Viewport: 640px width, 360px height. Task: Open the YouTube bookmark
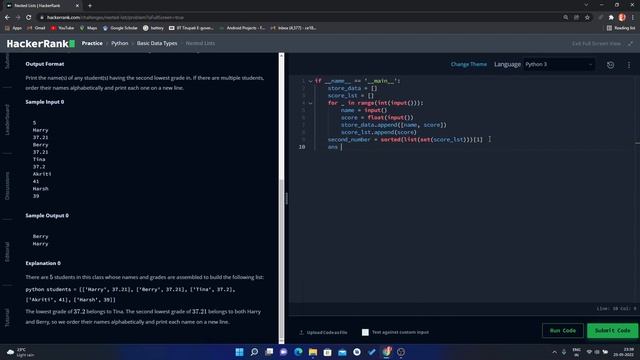(62, 28)
